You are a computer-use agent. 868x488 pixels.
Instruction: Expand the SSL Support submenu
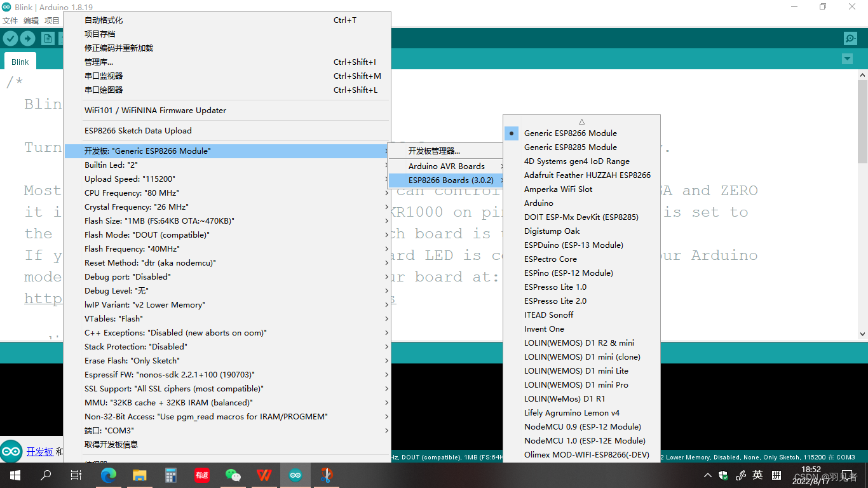pyautogui.click(x=227, y=389)
